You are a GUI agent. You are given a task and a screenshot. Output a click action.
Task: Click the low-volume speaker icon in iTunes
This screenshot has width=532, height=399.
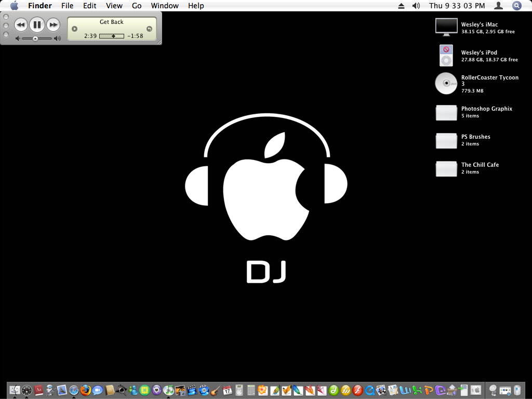pyautogui.click(x=18, y=38)
